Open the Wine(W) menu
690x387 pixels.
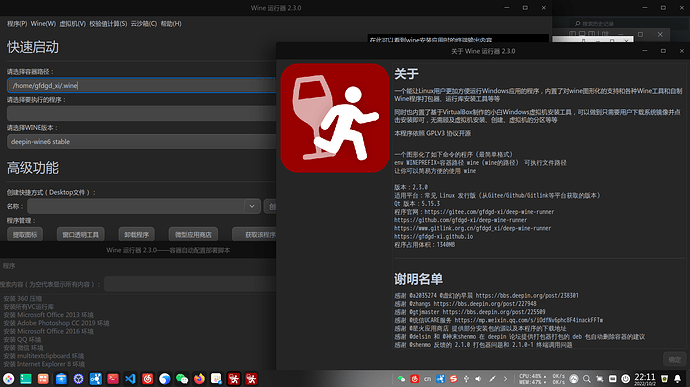43,24
